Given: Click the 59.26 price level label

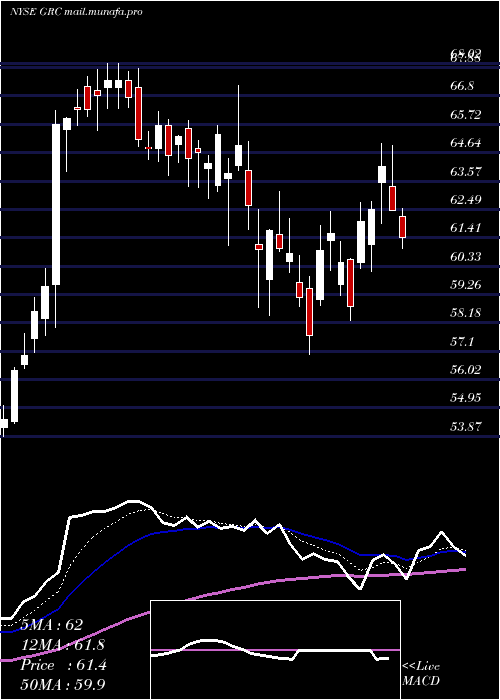Looking at the screenshot, I should pos(466,285).
